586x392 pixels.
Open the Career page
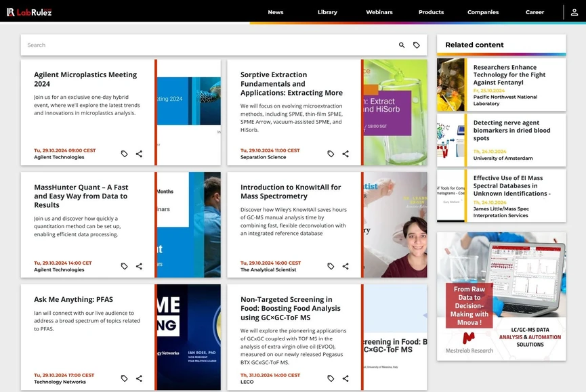coord(535,12)
